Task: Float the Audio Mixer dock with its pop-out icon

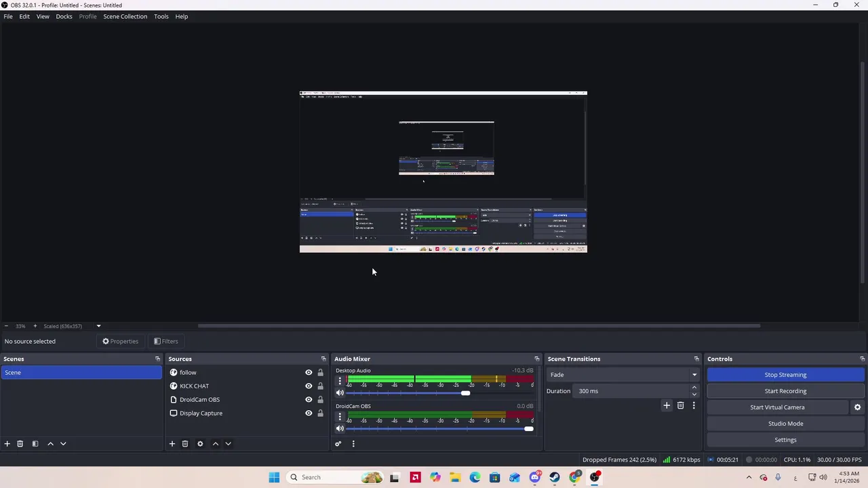Action: point(536,359)
